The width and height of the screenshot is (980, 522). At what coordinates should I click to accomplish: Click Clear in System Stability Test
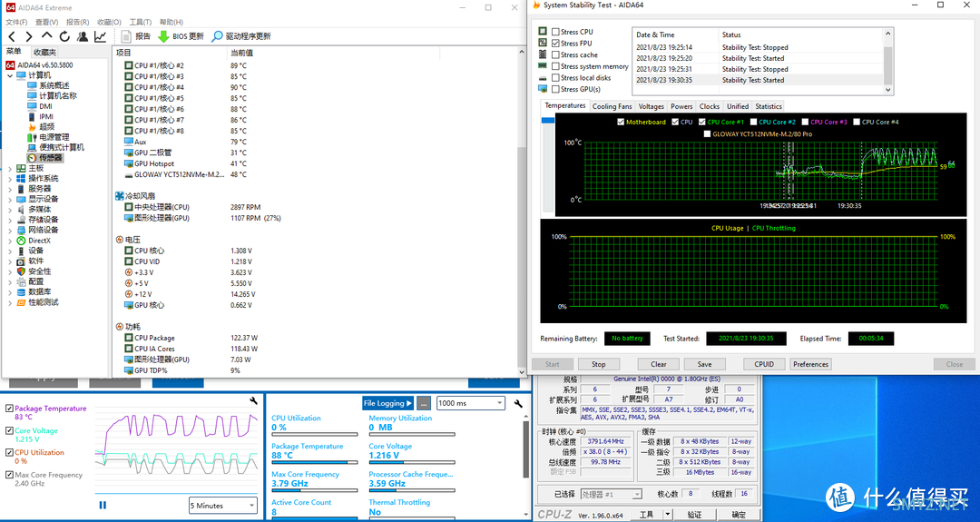658,364
